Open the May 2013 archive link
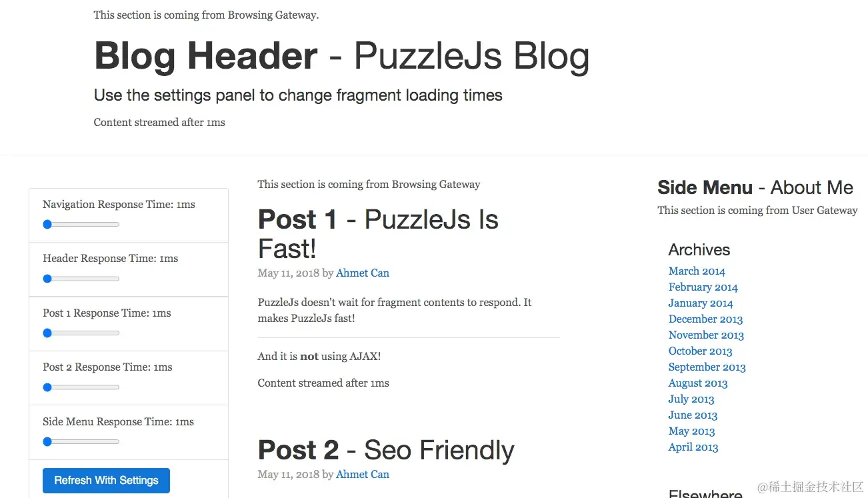Image resolution: width=868 pixels, height=498 pixels. click(x=691, y=431)
